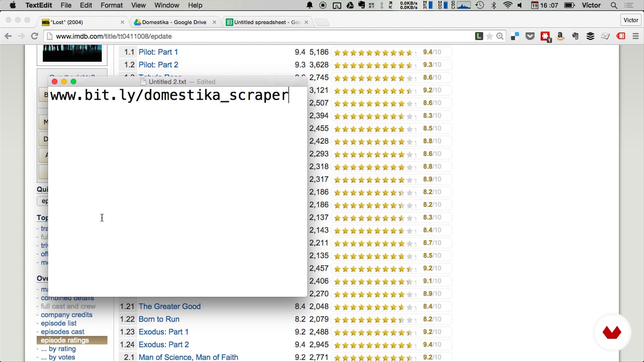Select the episode ratings sidebar item
Viewport: 644px width, 362px height.
72,340
